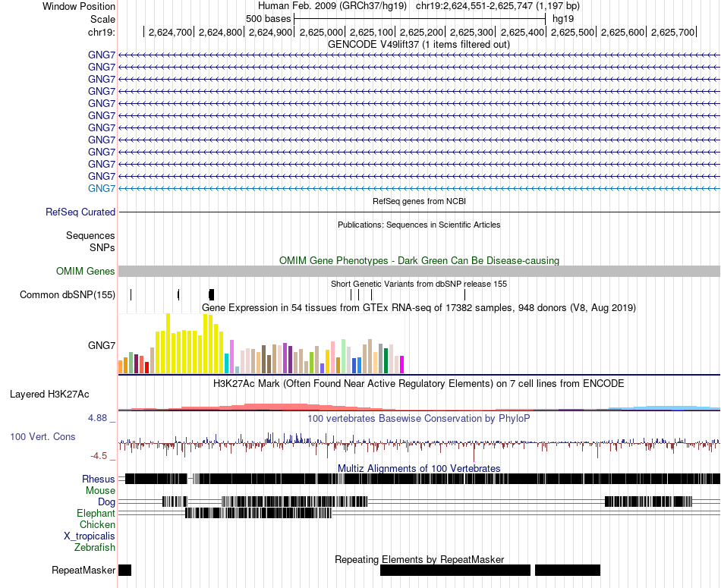
Task: Click the dark green GTEx expression bar
Action: click(386, 361)
